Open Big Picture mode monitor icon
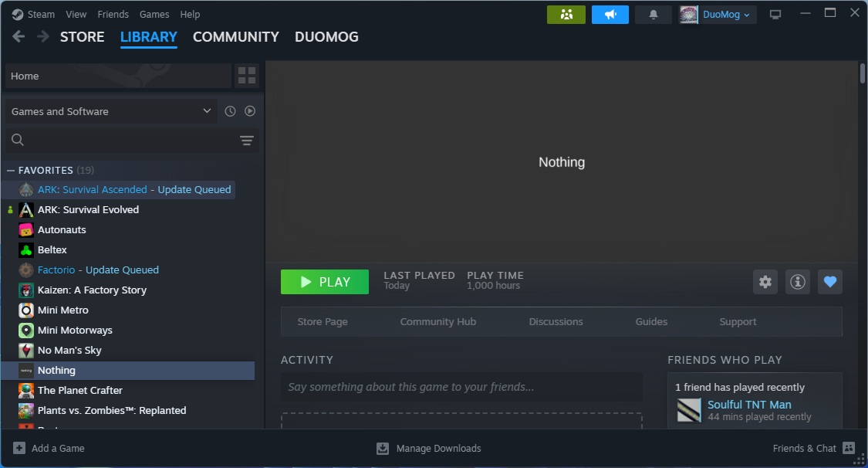 [775, 15]
